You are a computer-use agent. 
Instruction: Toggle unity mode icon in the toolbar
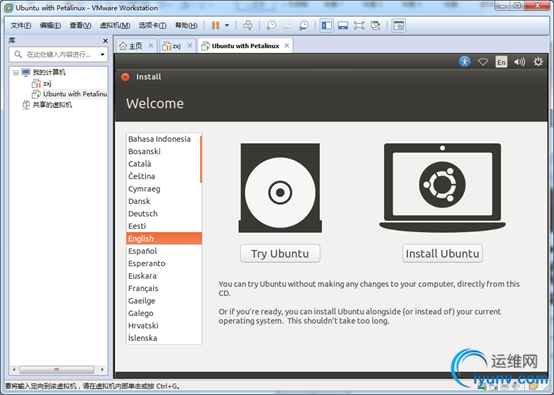pos(376,25)
